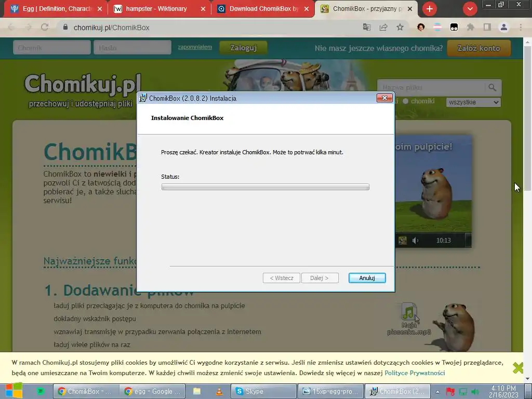Screen dimensions: 532x399
Task: Open the 'egg - Google' taskbar button
Action: coord(153,391)
